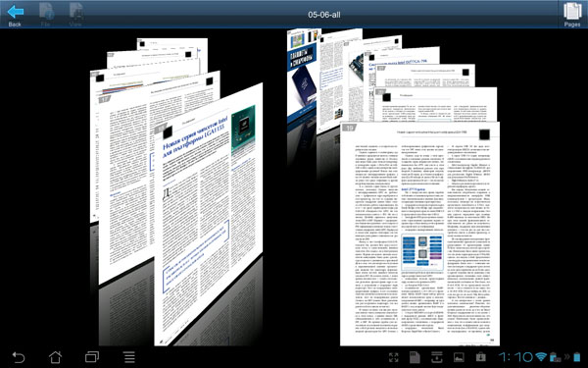Tap the picture notification icon
Image resolution: width=588 pixels, height=368 pixels.
(459, 357)
